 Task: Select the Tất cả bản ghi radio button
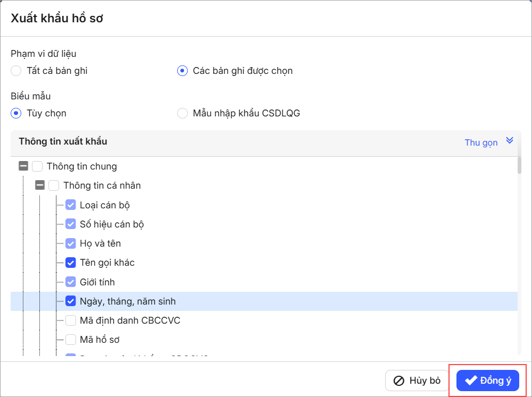16,71
